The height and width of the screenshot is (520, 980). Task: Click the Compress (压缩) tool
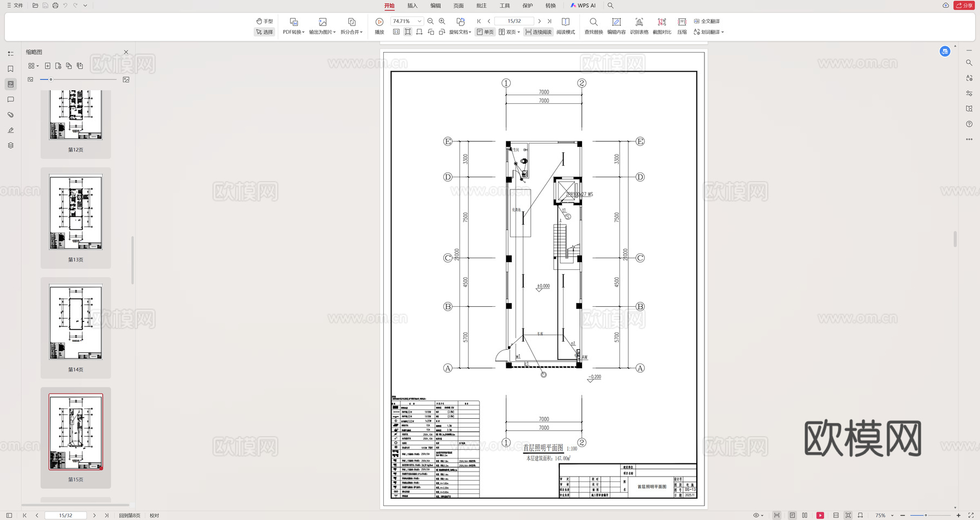point(682,26)
